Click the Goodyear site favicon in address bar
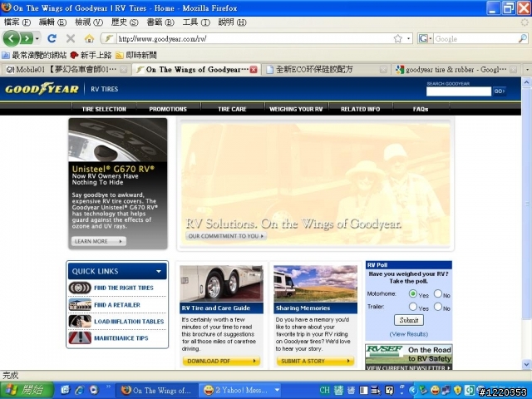Image resolution: width=532 pixels, height=399 pixels. [109, 38]
